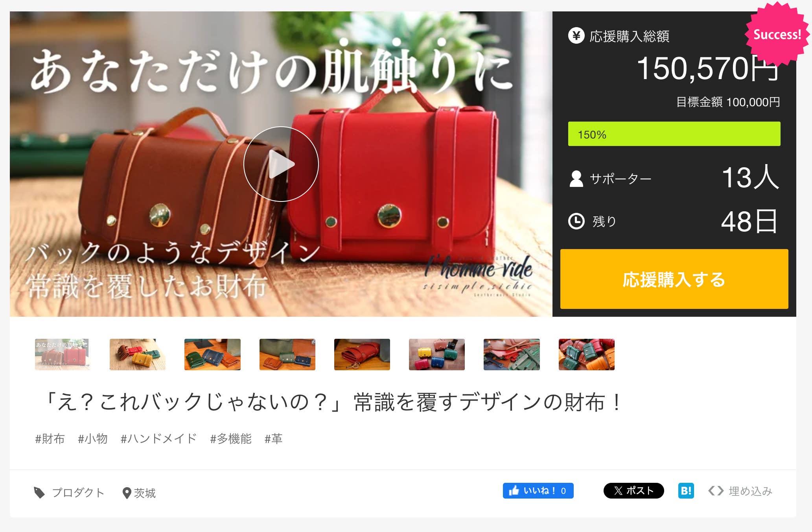This screenshot has width=812, height=532.
Task: Click the 応援購入する button
Action: (x=674, y=279)
